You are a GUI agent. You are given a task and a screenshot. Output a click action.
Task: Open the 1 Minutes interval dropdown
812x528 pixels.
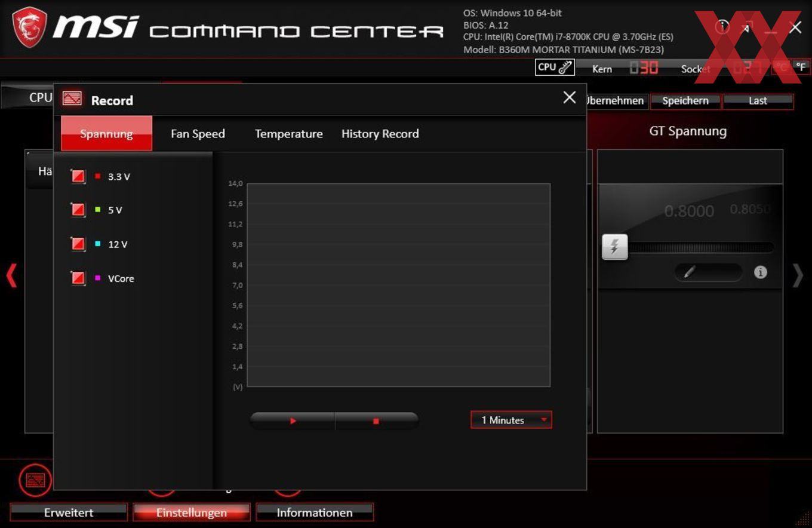pos(511,420)
